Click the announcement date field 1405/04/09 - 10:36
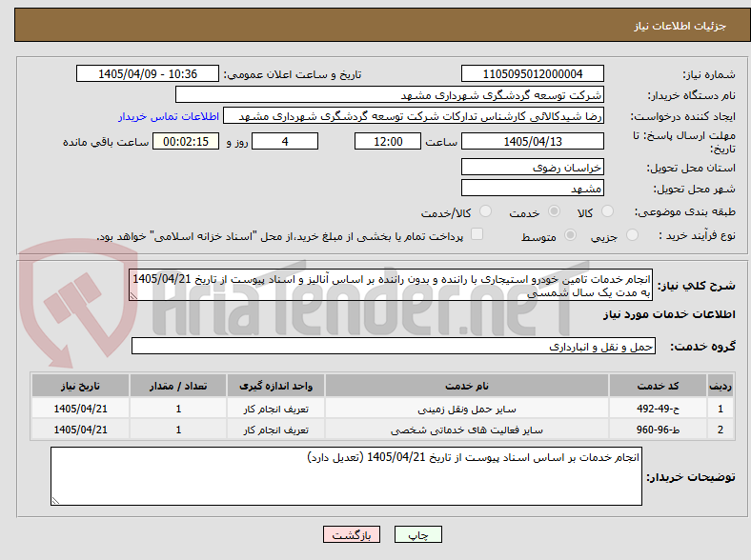 point(148,73)
